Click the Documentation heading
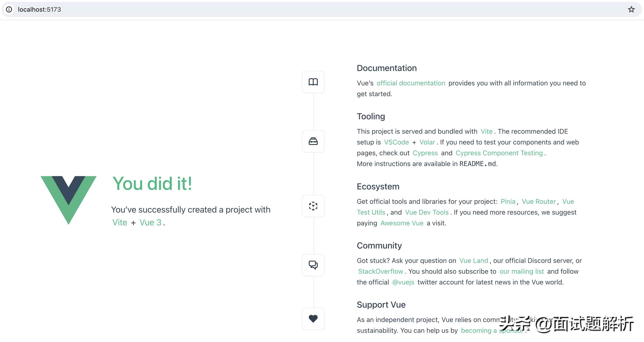 click(x=386, y=68)
